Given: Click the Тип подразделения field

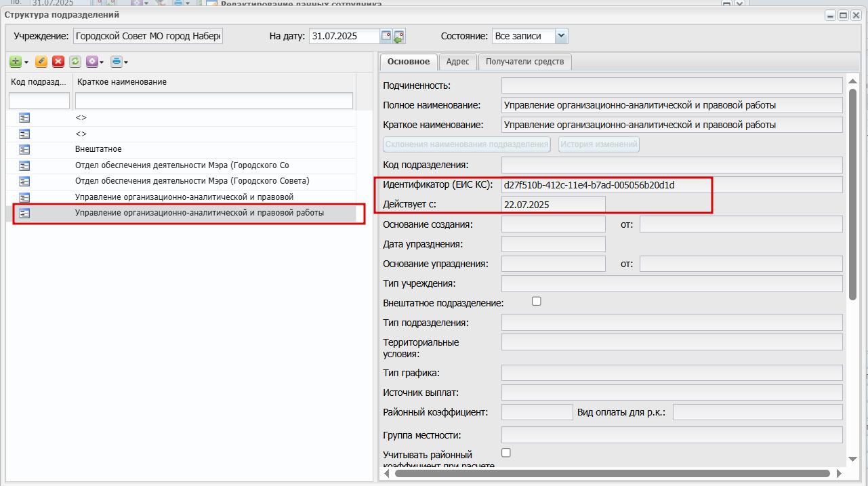Looking at the screenshot, I should click(672, 323).
